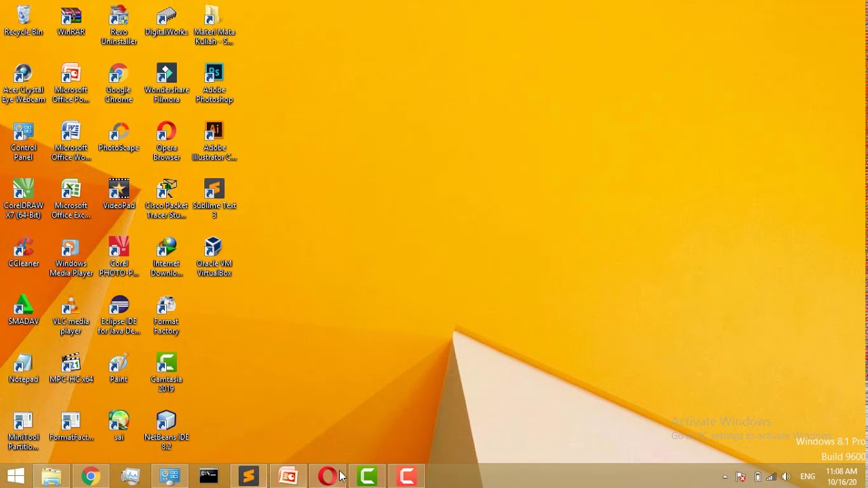This screenshot has width=868, height=488.
Task: Select the Sublime Text 3 desktop shortcut
Action: point(214,199)
